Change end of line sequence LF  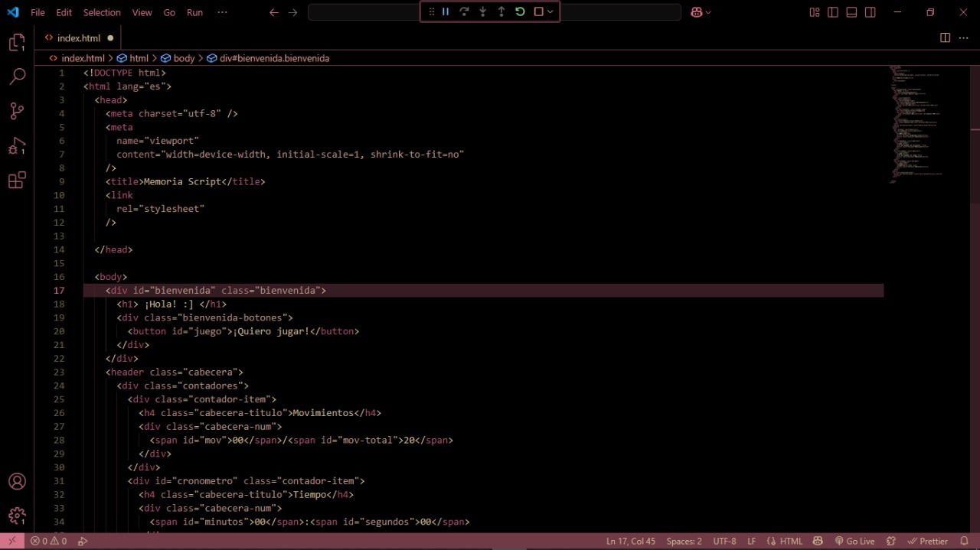click(x=752, y=541)
